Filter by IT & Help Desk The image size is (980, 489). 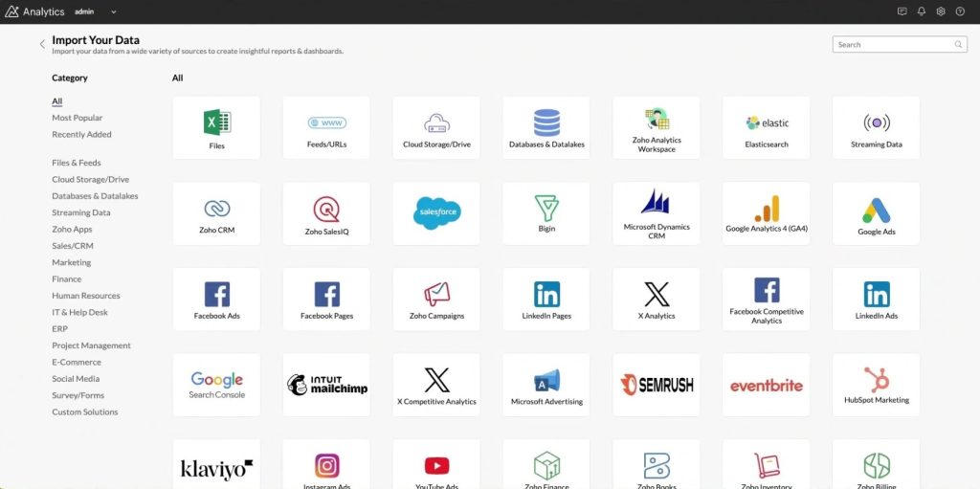coord(80,312)
